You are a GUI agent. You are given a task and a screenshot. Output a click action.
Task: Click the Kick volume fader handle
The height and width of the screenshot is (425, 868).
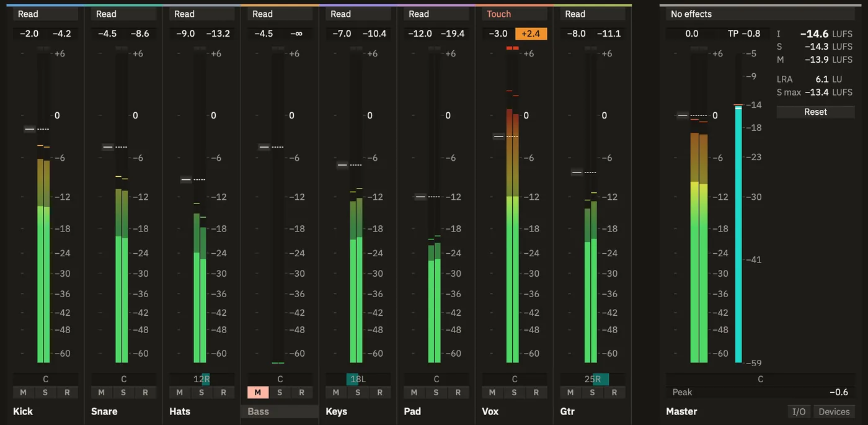30,129
